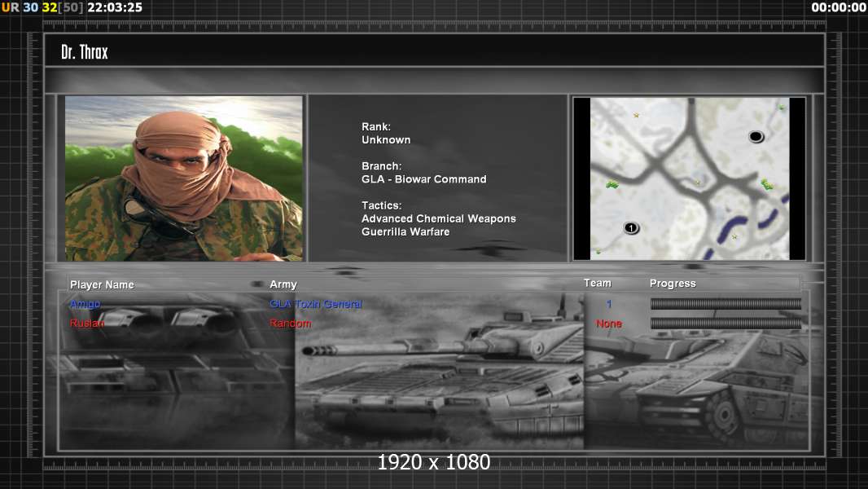
Task: Click Ruslan's loading progress bar
Action: click(x=726, y=323)
